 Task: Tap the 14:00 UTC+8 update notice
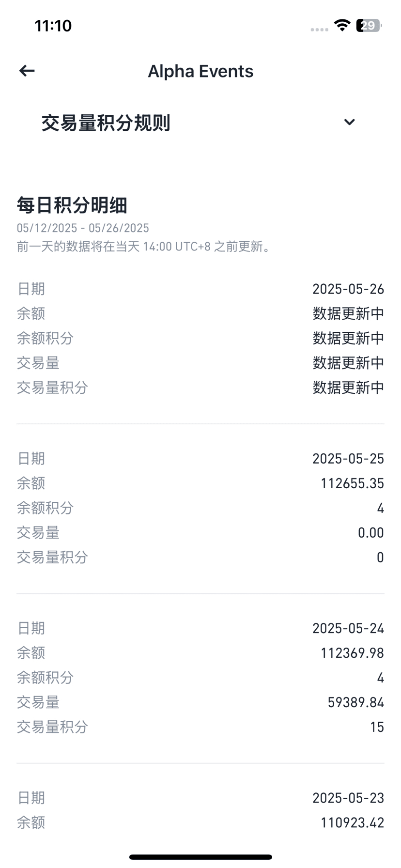click(144, 247)
